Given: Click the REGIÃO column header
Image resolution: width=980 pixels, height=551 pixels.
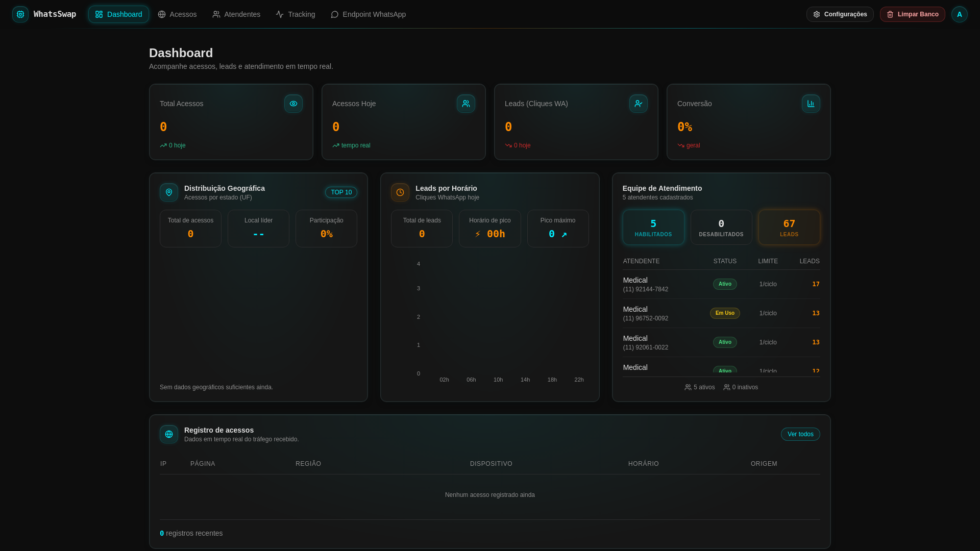Looking at the screenshot, I should (x=308, y=464).
